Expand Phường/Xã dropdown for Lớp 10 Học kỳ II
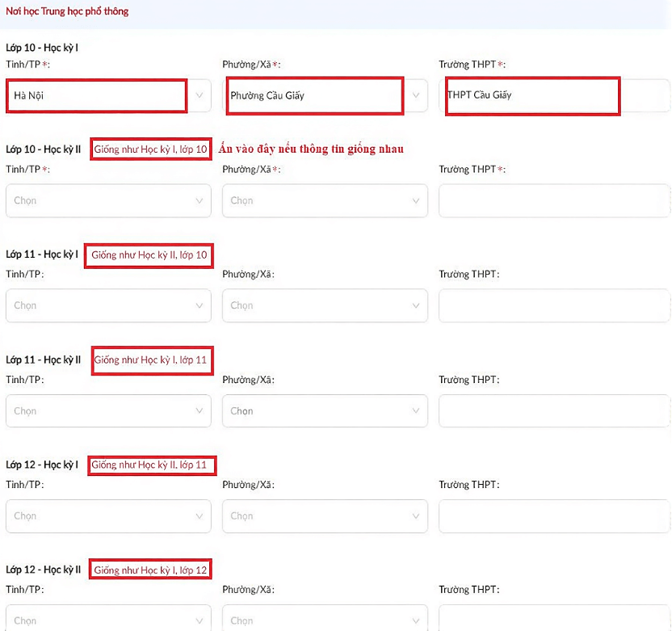Screen dimensions: 672x631 pos(325,200)
